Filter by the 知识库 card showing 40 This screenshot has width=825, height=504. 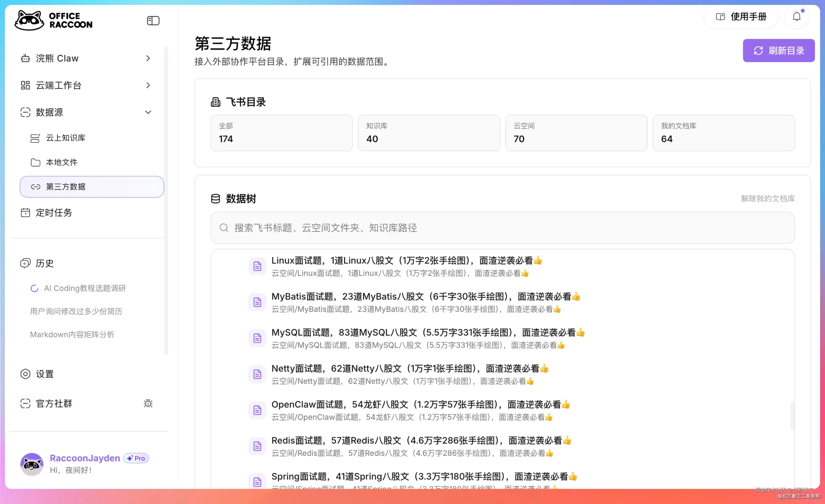[429, 133]
